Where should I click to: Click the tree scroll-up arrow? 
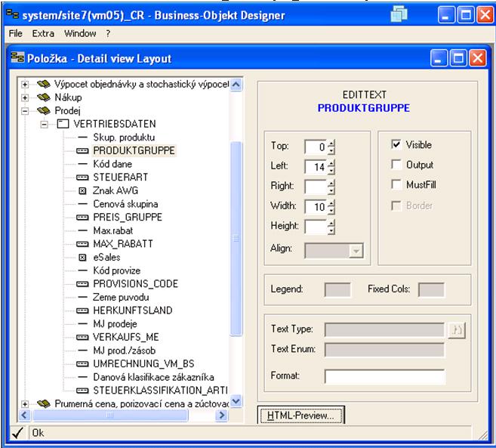pyautogui.click(x=236, y=84)
